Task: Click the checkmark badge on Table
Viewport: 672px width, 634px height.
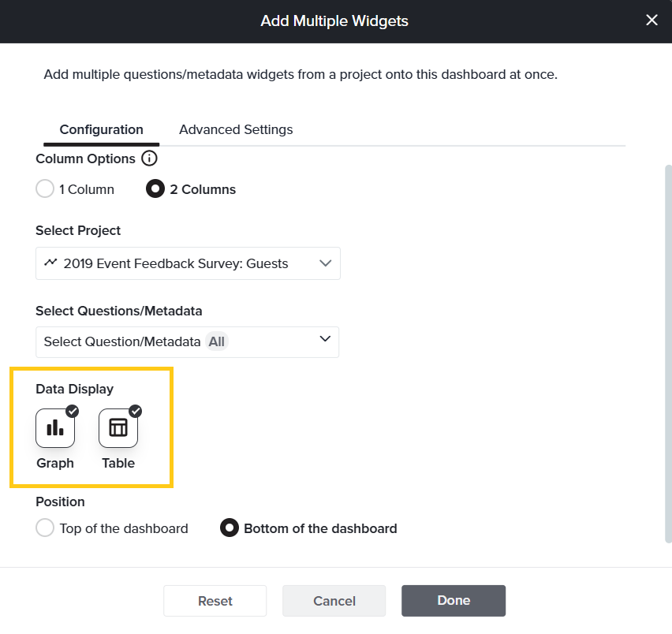Action: (136, 411)
